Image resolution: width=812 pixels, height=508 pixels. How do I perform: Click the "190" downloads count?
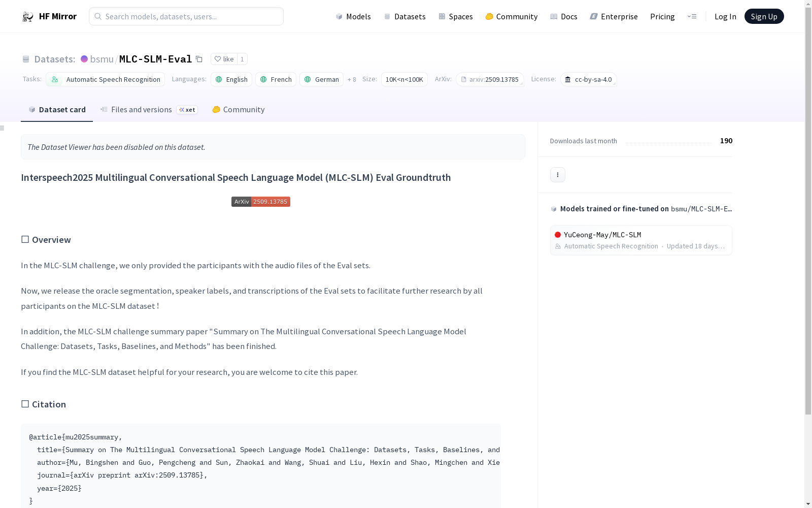[726, 141]
